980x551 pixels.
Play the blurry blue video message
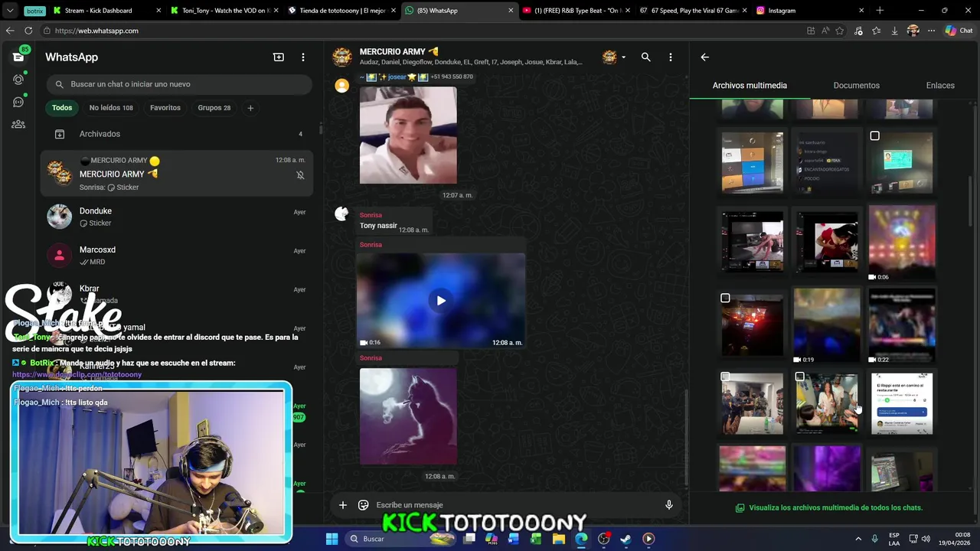pyautogui.click(x=441, y=301)
